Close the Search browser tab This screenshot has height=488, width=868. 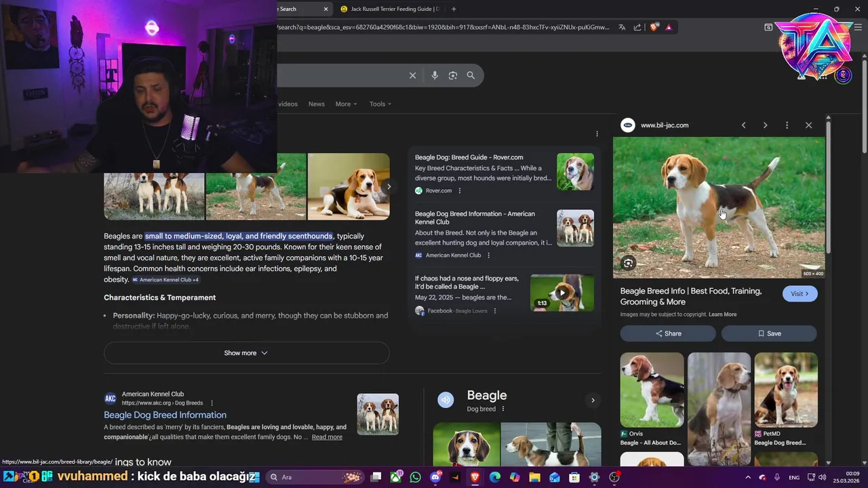(x=325, y=9)
